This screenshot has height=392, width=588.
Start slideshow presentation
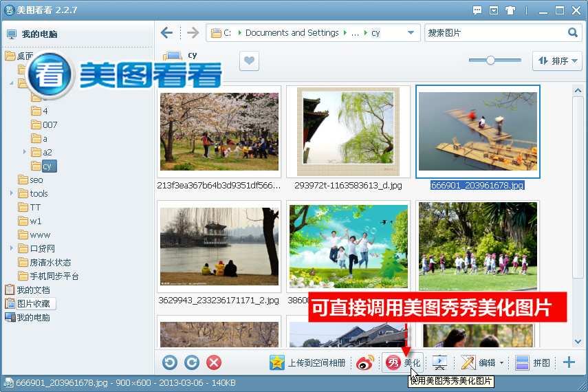click(439, 362)
